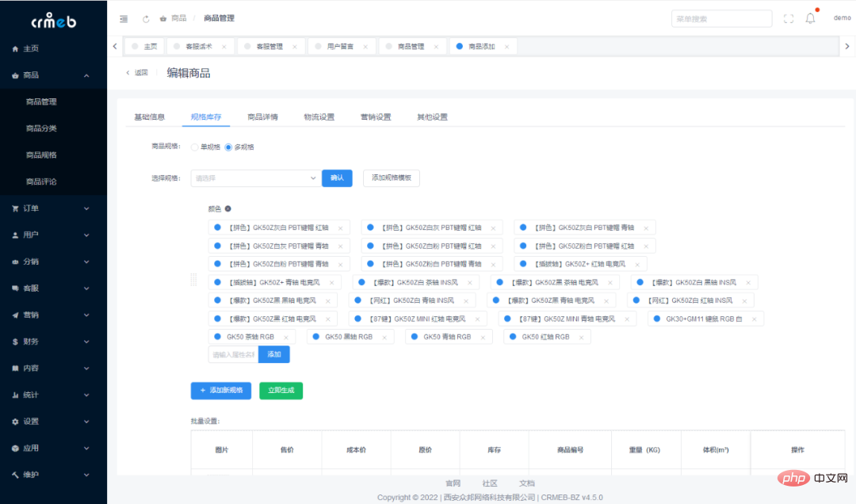
Task: Switch to the 基础信息 tab
Action: pos(150,116)
